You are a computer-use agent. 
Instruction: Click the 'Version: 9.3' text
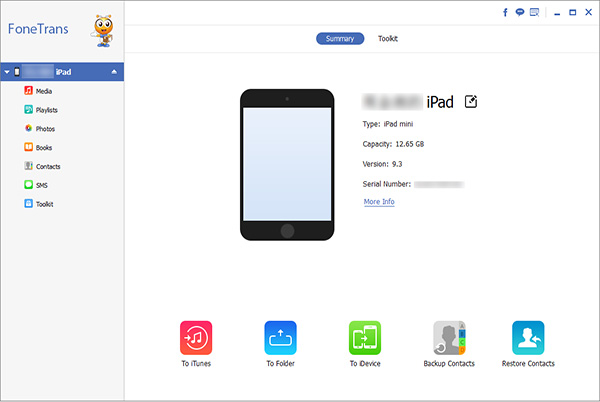point(382,164)
